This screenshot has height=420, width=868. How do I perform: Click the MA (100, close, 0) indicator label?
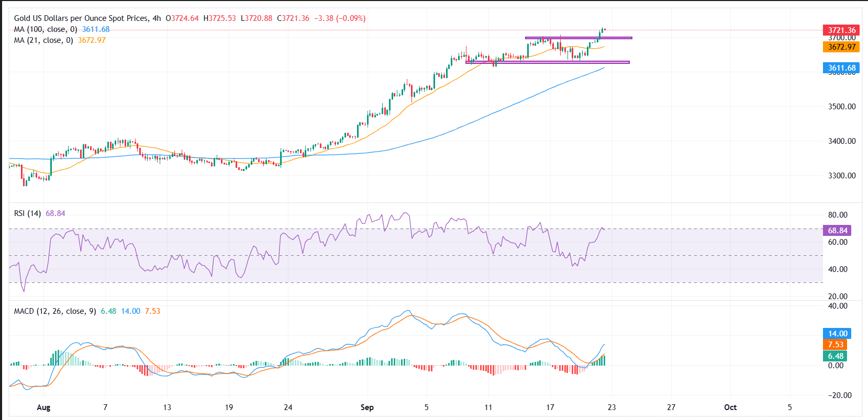46,29
